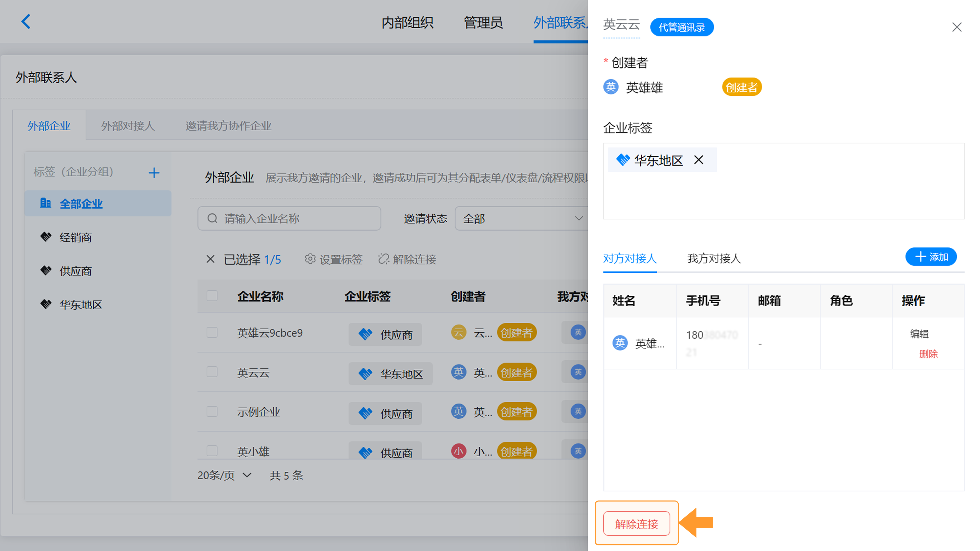Click the handshake icon next to 供应商 in sidebar
Image resolution: width=980 pixels, height=551 pixels.
(x=46, y=270)
